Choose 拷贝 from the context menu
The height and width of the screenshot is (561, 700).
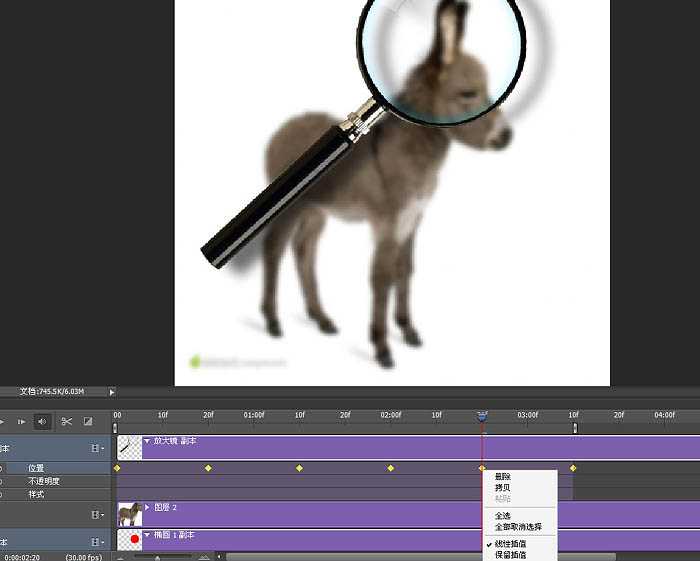(503, 487)
